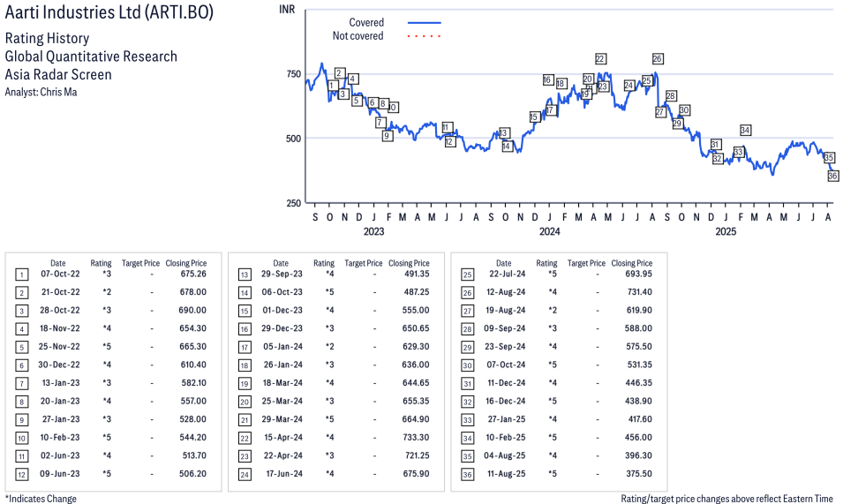Select chart marker 26 near the August 2024 peak
Viewport: 843px width, 504px height.
click(658, 59)
